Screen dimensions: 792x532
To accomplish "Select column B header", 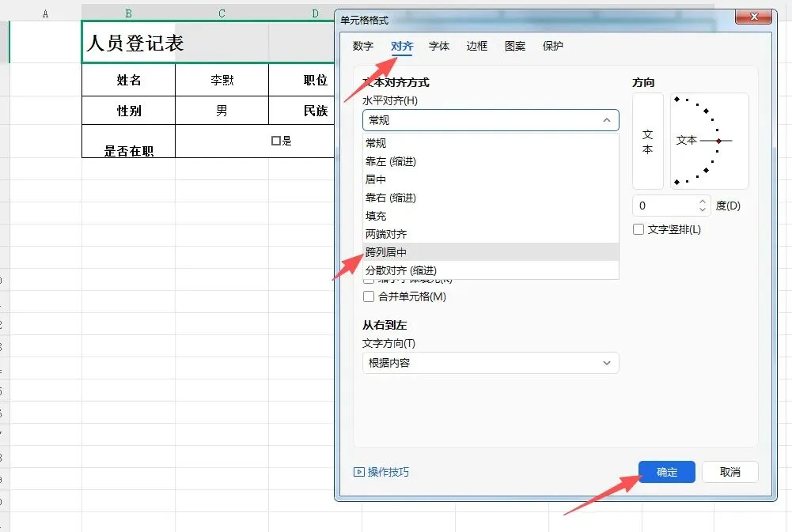I will 128,13.
